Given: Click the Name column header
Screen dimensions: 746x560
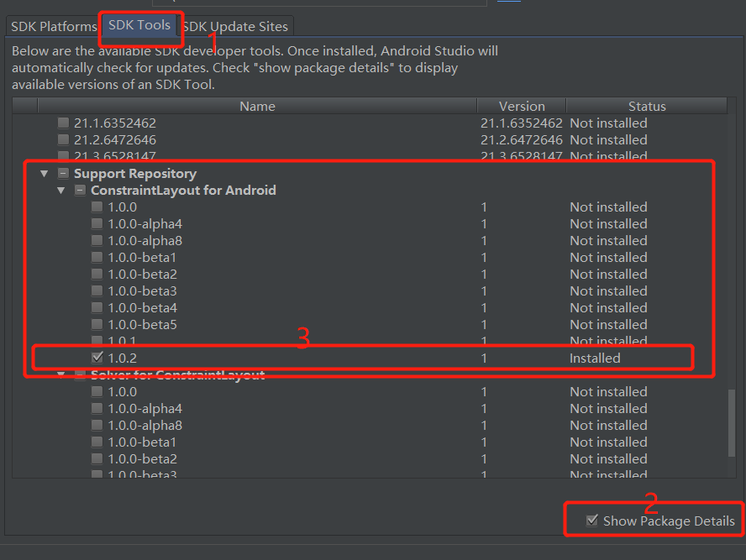Looking at the screenshot, I should (x=257, y=106).
